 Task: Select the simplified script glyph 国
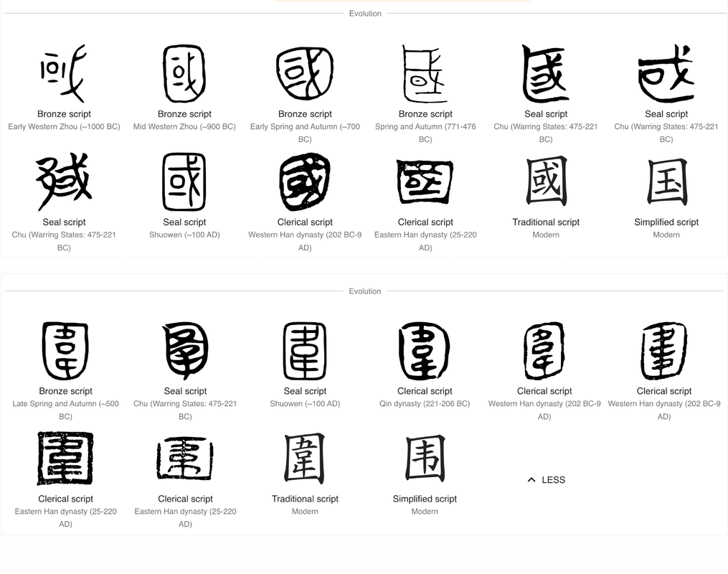coord(666,182)
